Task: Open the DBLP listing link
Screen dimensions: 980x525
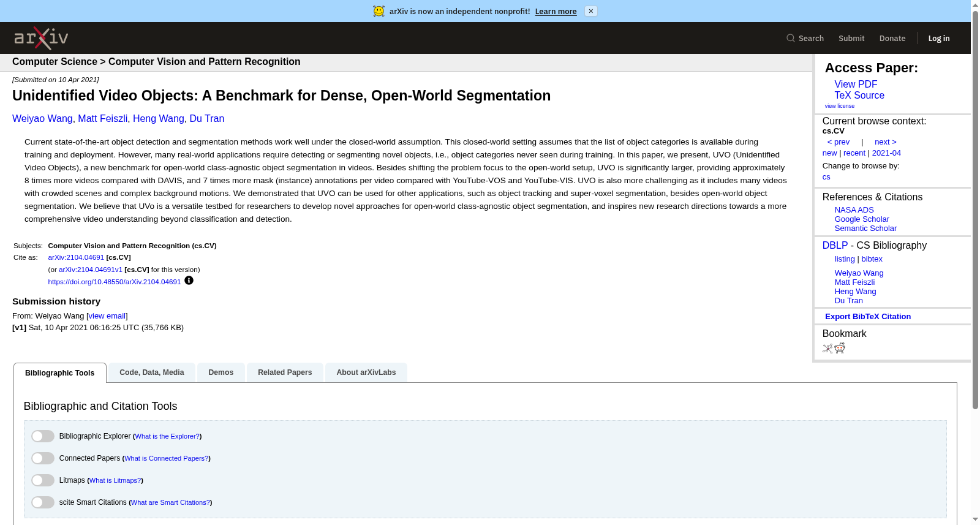Action: point(845,259)
